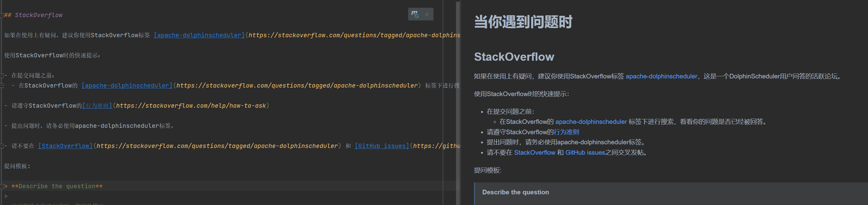Click the '当你遇到问题时' heading in preview
The height and width of the screenshot is (205, 868).
pyautogui.click(x=523, y=22)
